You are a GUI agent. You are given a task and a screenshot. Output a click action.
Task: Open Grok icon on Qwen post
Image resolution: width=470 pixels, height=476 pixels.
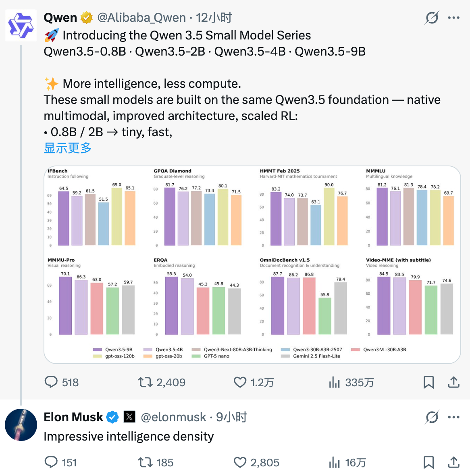432,18
